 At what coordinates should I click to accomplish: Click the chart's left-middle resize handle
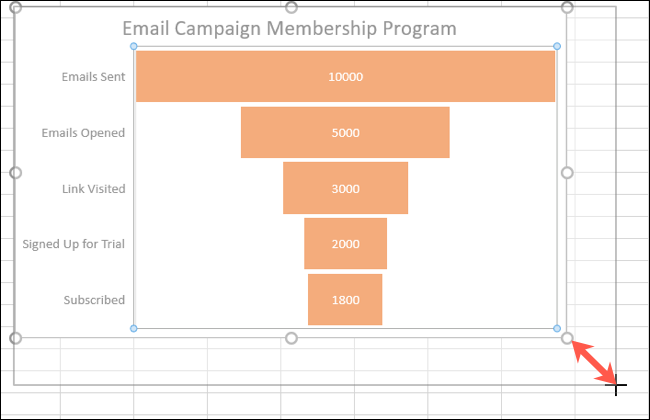click(15, 173)
